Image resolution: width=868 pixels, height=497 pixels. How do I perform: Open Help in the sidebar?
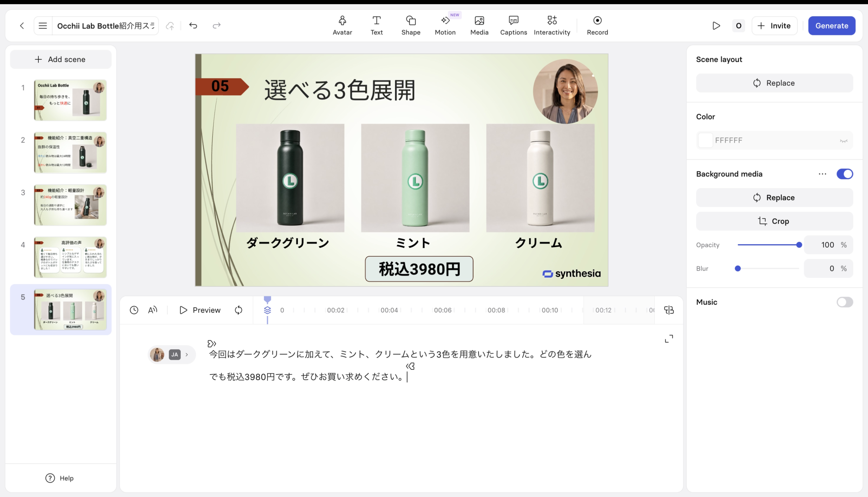[x=60, y=478]
